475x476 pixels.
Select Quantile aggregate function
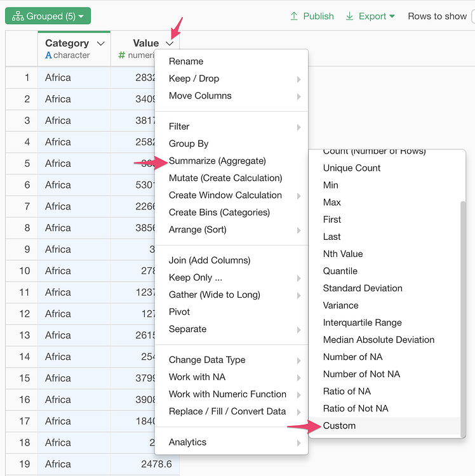point(384,271)
